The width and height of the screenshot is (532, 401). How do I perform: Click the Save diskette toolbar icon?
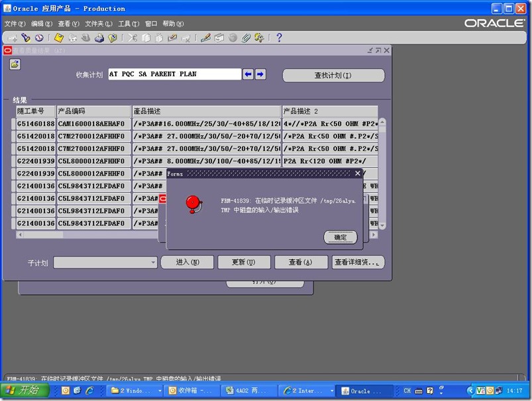[59, 38]
